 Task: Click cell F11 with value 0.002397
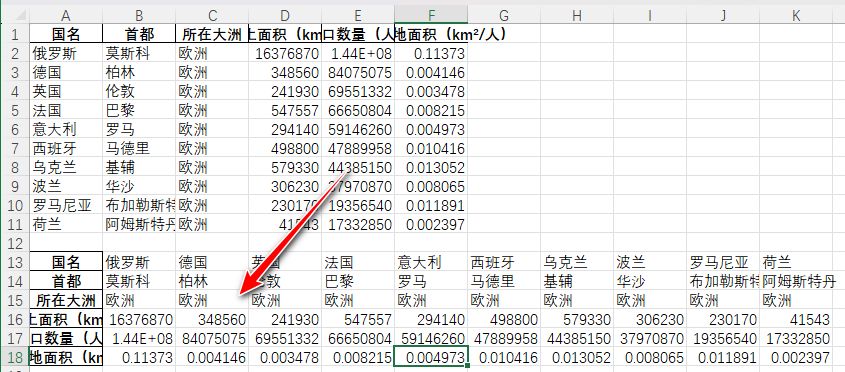click(x=431, y=224)
